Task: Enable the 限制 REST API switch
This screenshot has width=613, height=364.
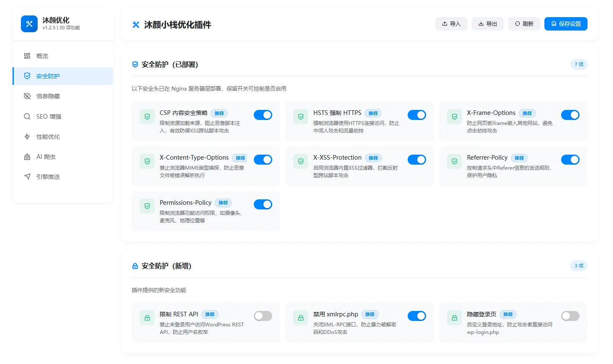Action: click(263, 316)
